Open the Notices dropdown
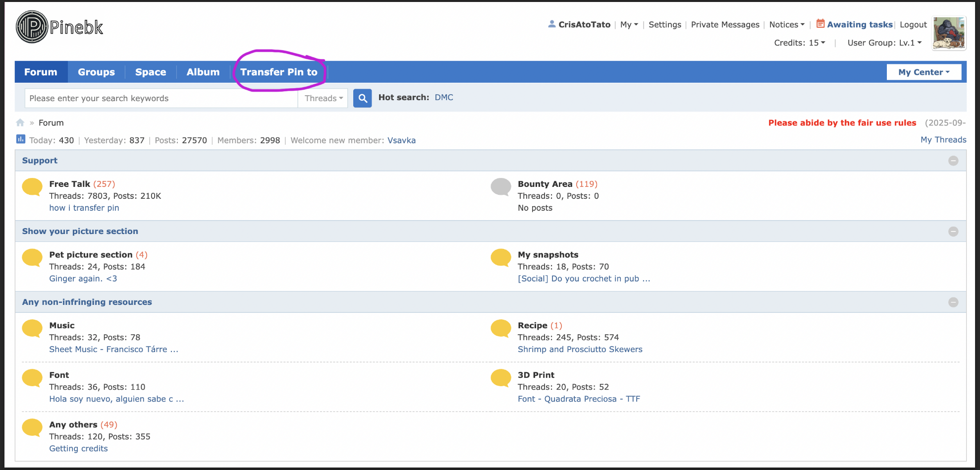 coord(787,24)
